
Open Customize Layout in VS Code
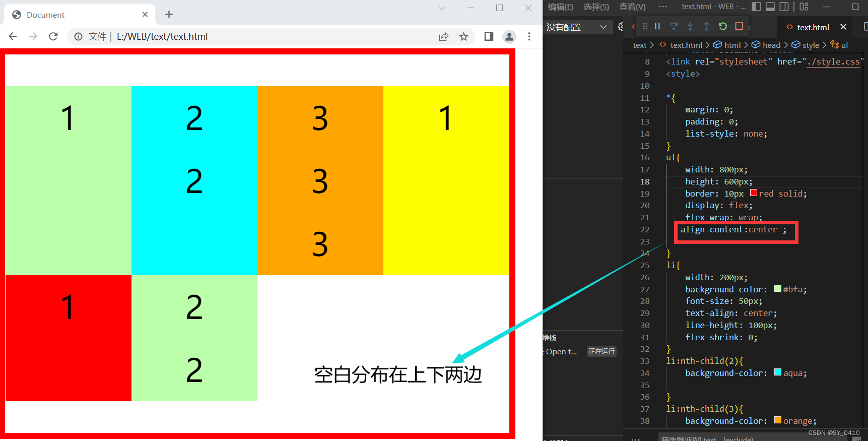click(x=804, y=7)
